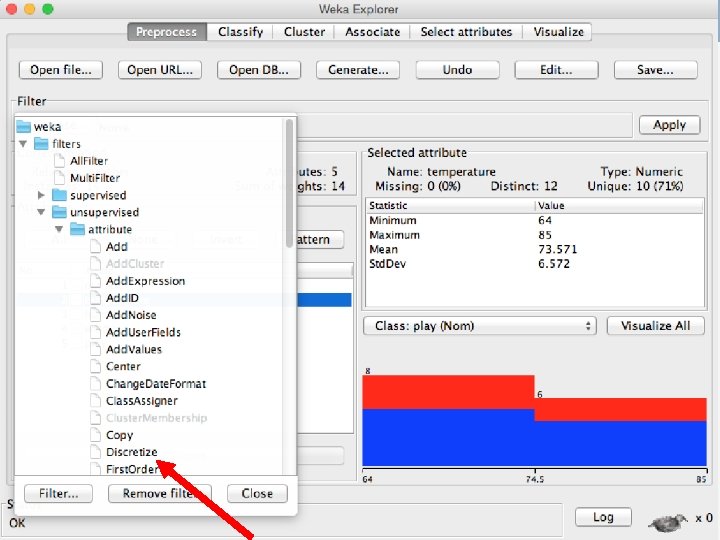Switch to the Classify tab
Screen dimensions: 720x540
click(240, 32)
